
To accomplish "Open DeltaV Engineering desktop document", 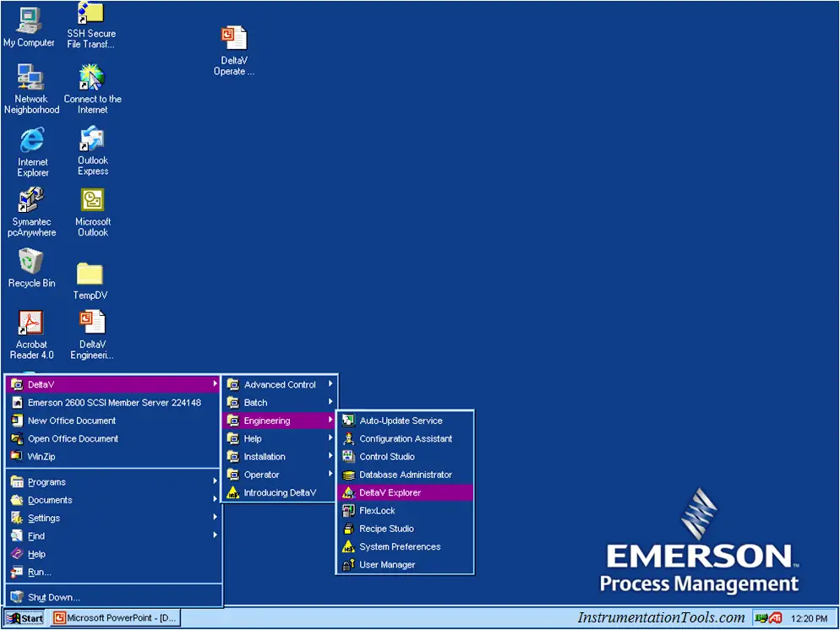I will tap(91, 334).
